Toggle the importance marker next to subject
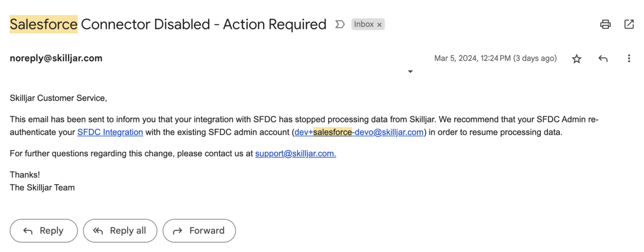Image resolution: width=644 pixels, height=252 pixels. (340, 24)
